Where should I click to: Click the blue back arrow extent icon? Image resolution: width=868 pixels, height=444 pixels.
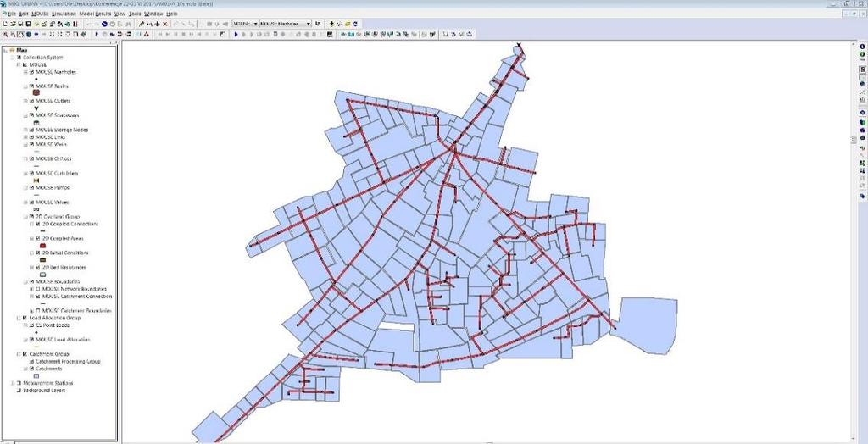pos(36,35)
